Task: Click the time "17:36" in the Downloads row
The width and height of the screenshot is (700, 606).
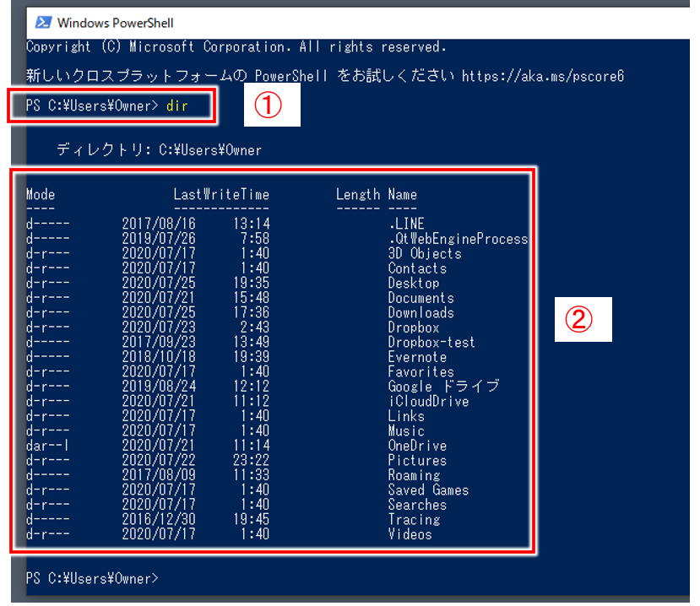Action: [x=252, y=312]
